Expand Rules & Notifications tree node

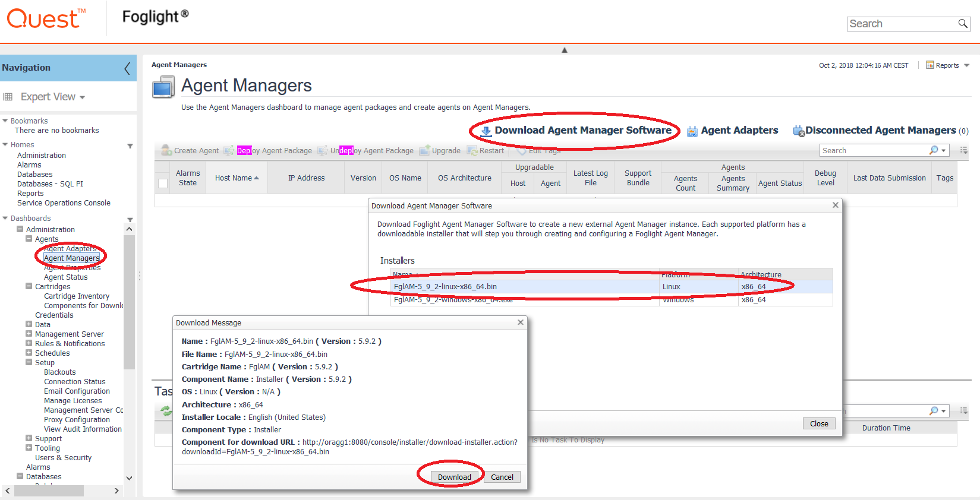(x=29, y=343)
